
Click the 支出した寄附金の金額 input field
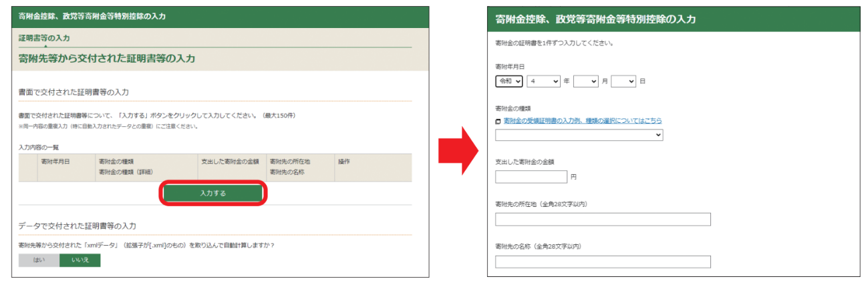[x=531, y=177]
